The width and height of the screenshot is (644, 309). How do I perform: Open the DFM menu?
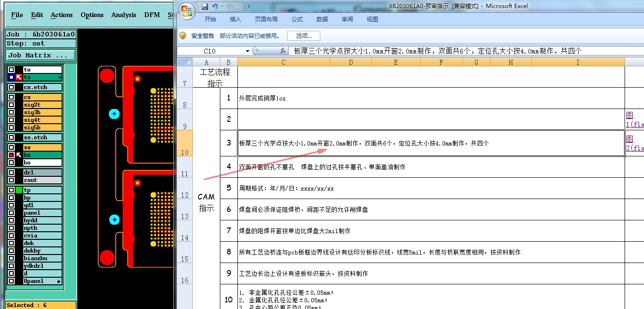(x=152, y=15)
